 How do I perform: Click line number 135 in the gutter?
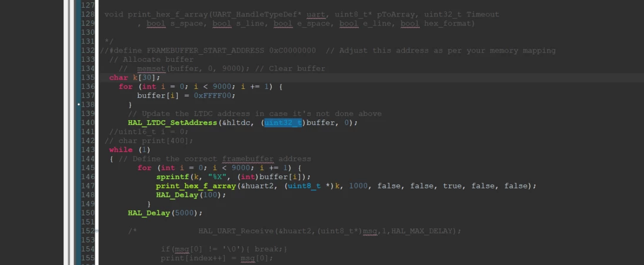point(88,77)
